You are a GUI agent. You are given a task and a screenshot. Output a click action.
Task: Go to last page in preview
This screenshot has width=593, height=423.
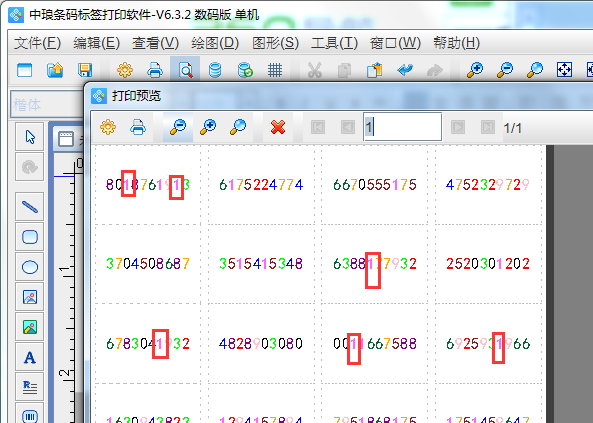487,127
